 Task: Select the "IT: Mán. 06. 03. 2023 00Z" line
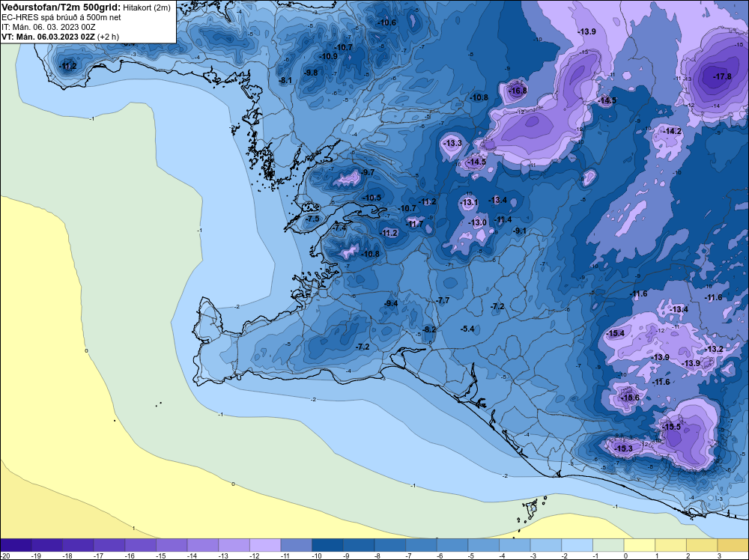coord(48,27)
